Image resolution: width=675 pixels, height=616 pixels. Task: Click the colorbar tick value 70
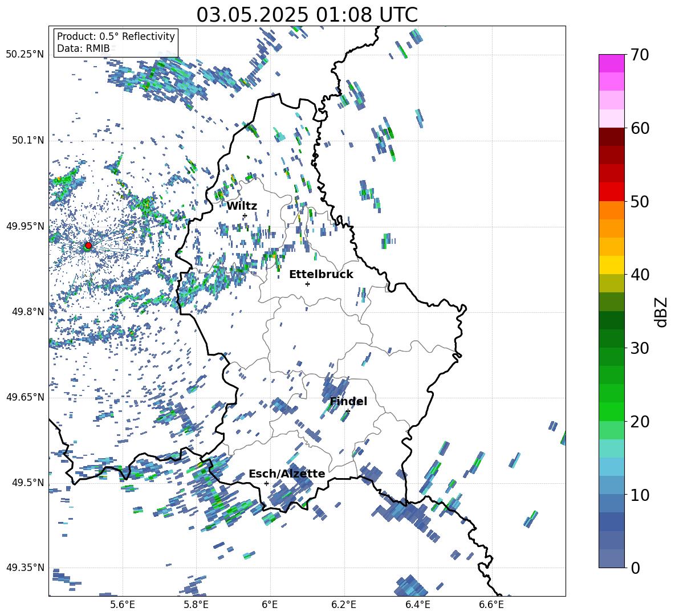(640, 55)
